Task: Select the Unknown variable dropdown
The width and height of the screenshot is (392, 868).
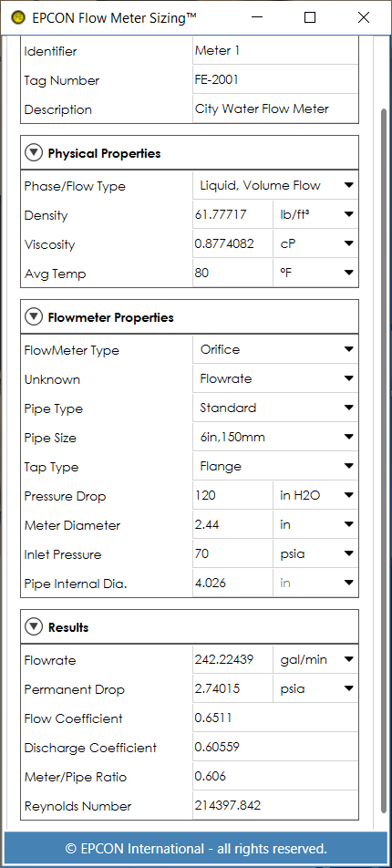Action: 276,378
